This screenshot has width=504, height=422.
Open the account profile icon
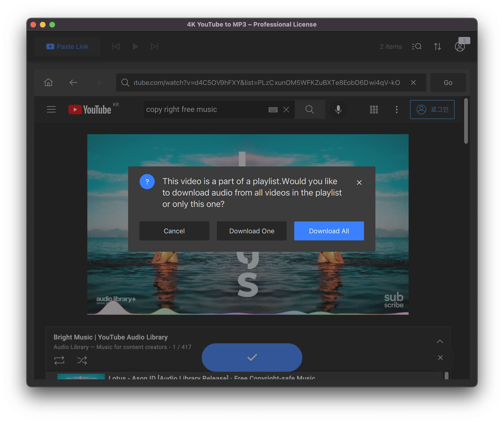coord(460,46)
